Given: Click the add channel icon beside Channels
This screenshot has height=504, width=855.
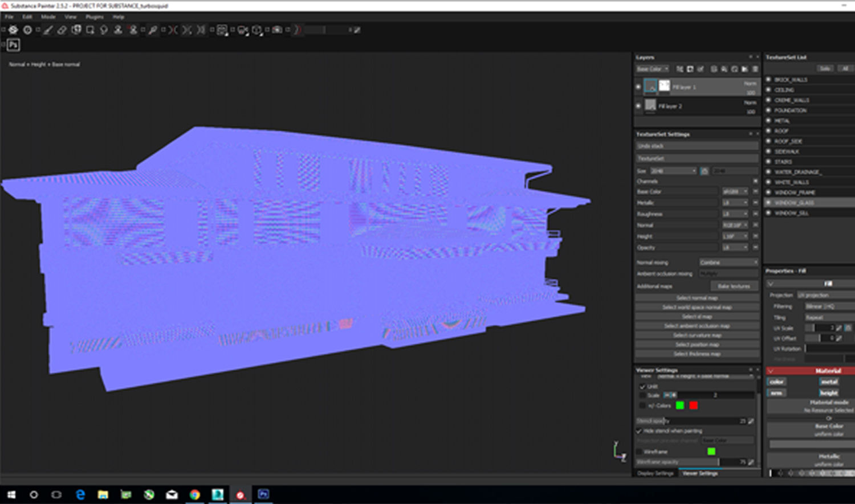Looking at the screenshot, I should (756, 181).
